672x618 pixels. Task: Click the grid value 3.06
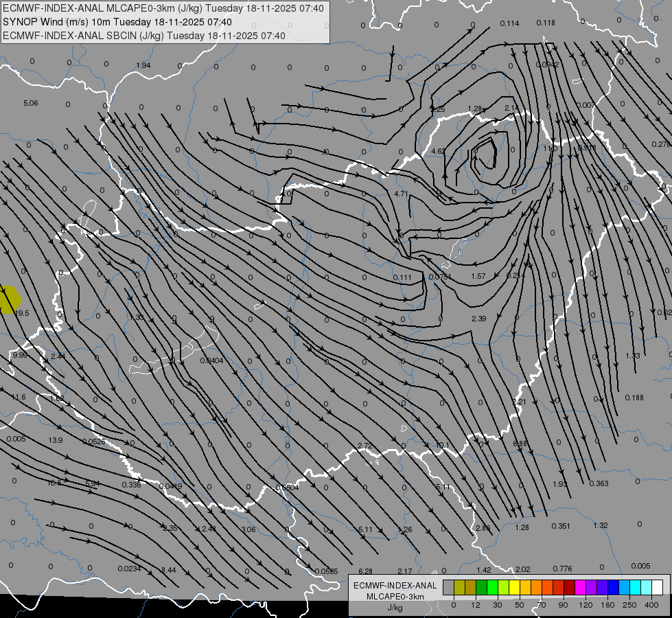pos(248,529)
